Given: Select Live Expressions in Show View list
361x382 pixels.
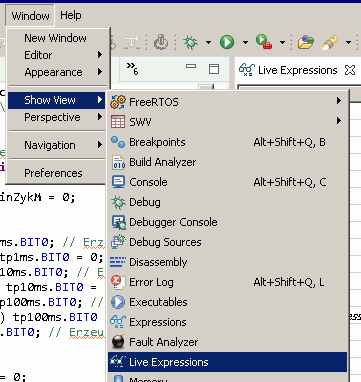Looking at the screenshot, I should 227,362.
